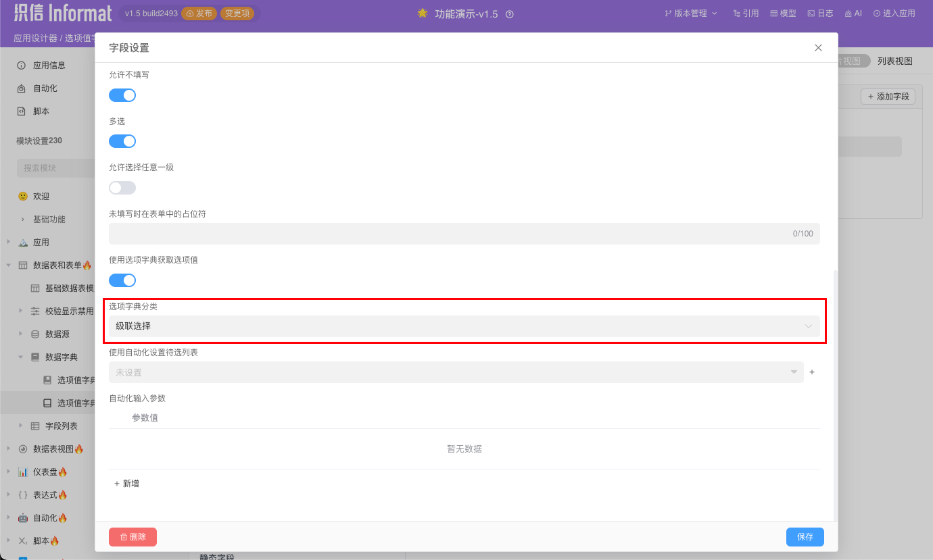Enable 允许选择任意一级 switch
This screenshot has width=933, height=560.
pyautogui.click(x=122, y=188)
